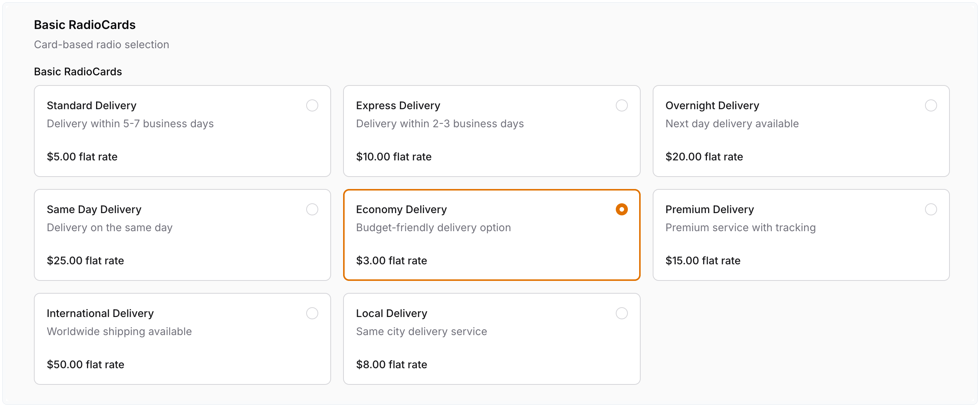Select the Express Delivery radio circle
980x407 pixels.
[621, 105]
